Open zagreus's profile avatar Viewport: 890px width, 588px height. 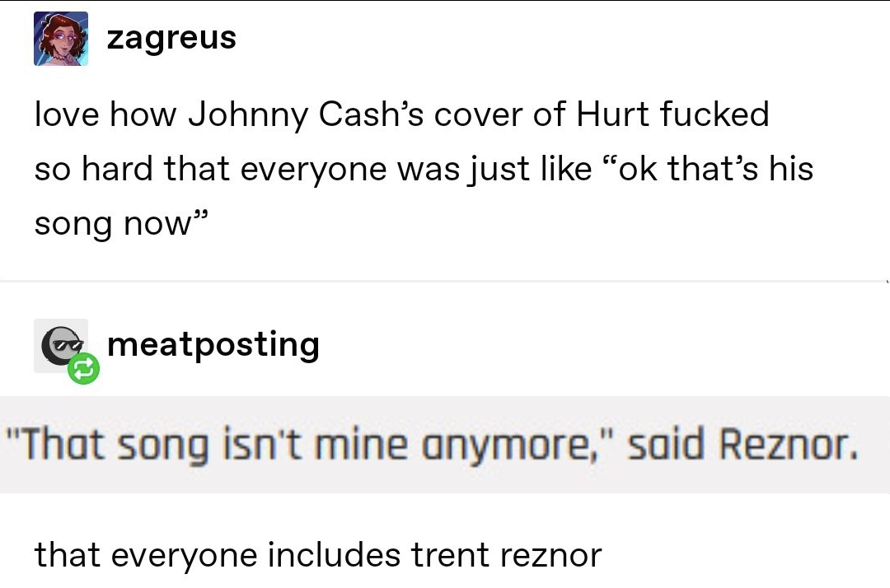tap(61, 39)
